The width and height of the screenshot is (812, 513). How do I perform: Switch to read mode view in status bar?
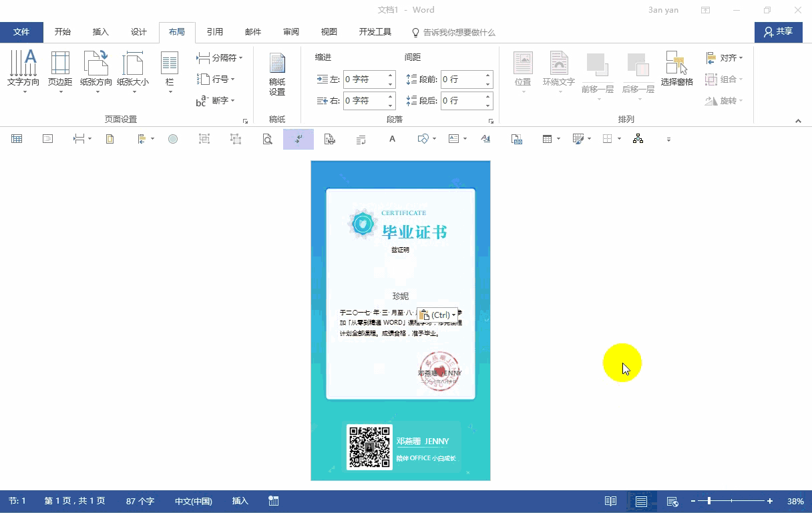(x=610, y=501)
